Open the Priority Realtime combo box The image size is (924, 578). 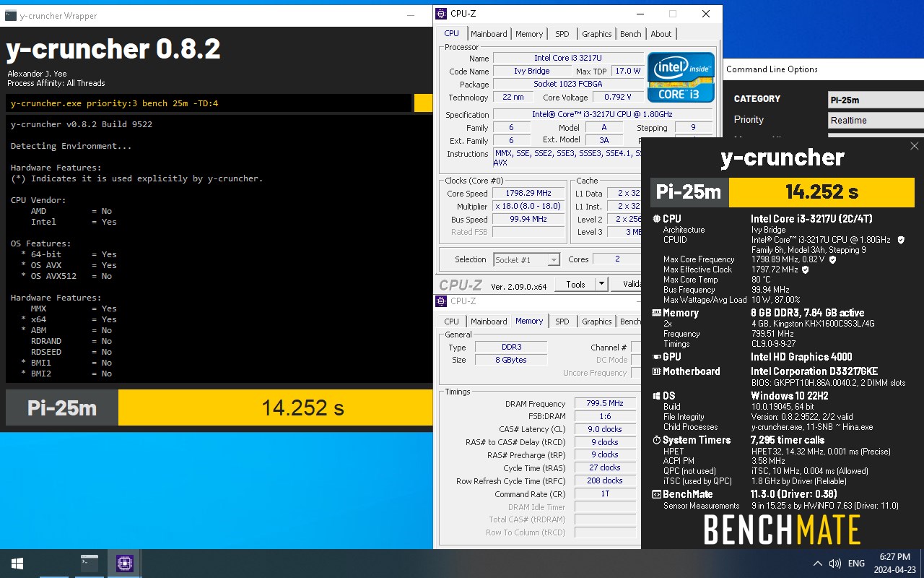point(876,121)
